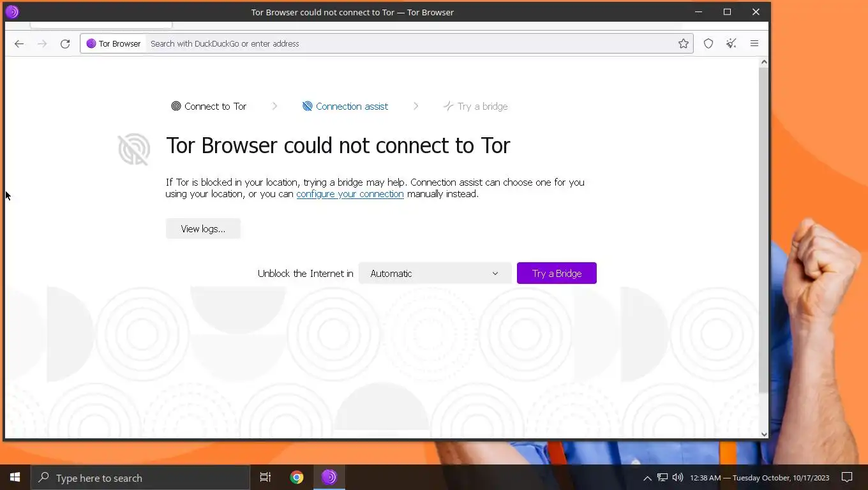Click the taskbar clock and date
This screenshot has height=490, width=868.
(x=759, y=478)
